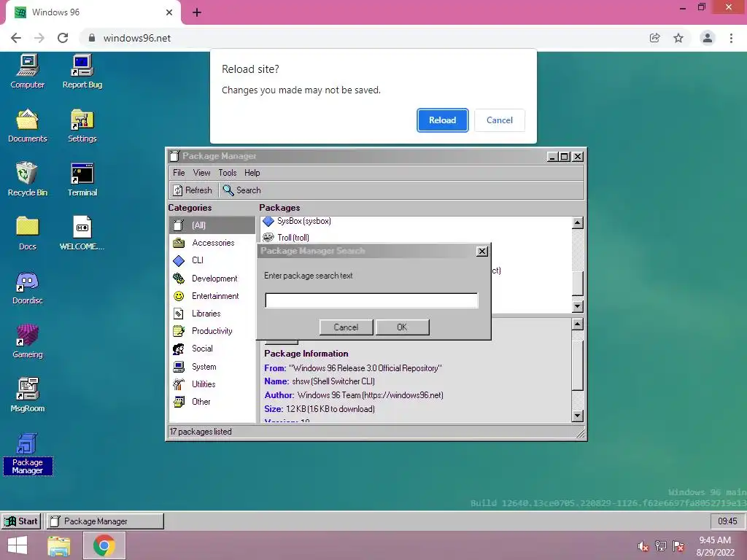Open the Documents folder icon

point(28,125)
